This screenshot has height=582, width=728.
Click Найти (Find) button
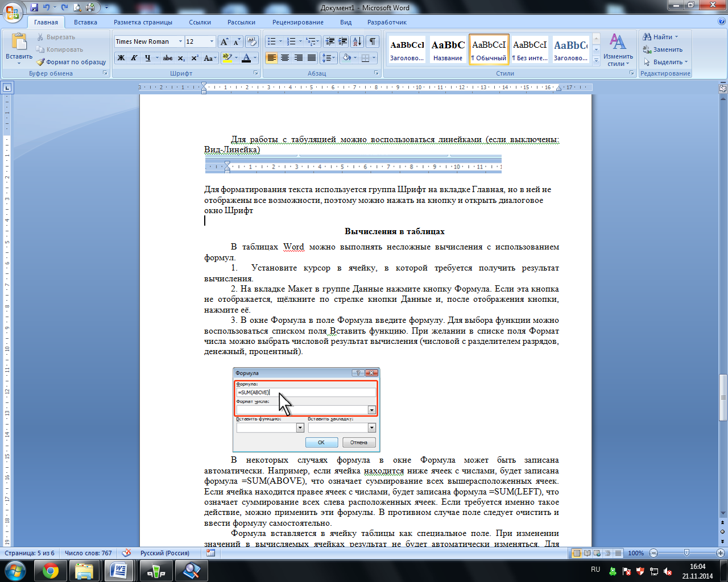coord(660,37)
